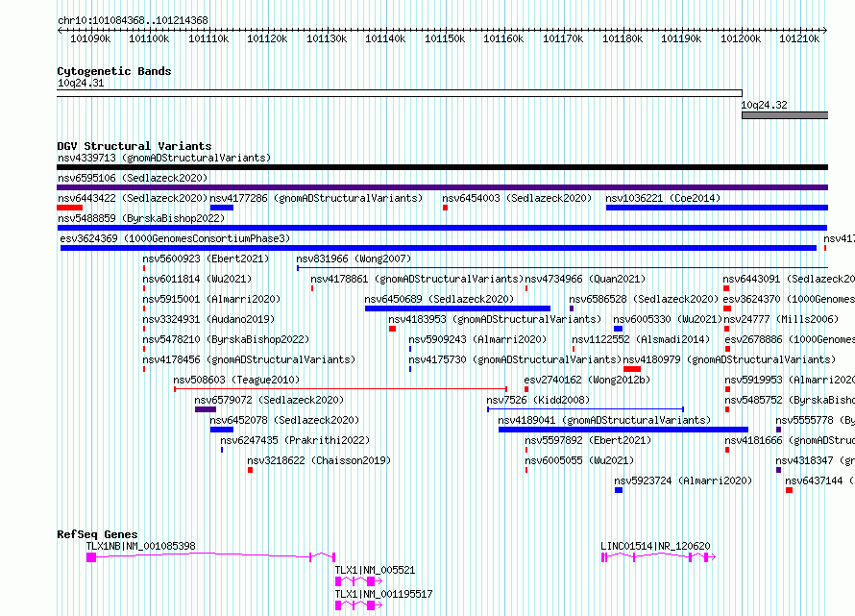Click the LINC01514 gene model glyph

pos(658,557)
